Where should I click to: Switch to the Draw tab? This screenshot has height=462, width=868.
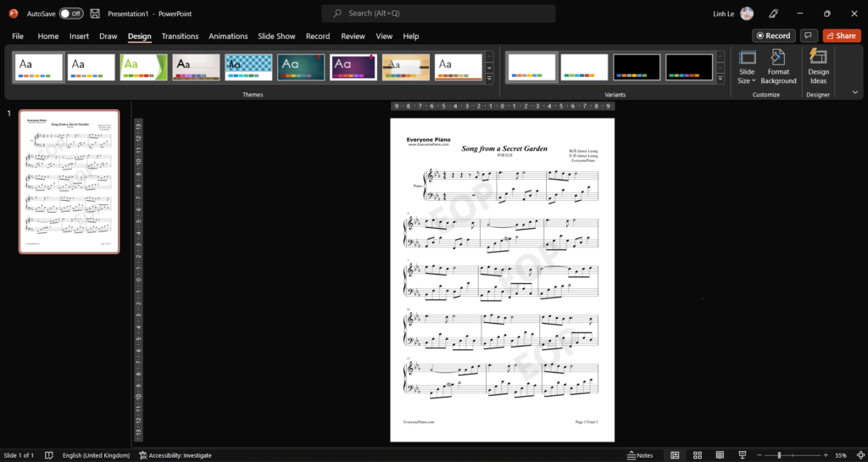tap(108, 36)
